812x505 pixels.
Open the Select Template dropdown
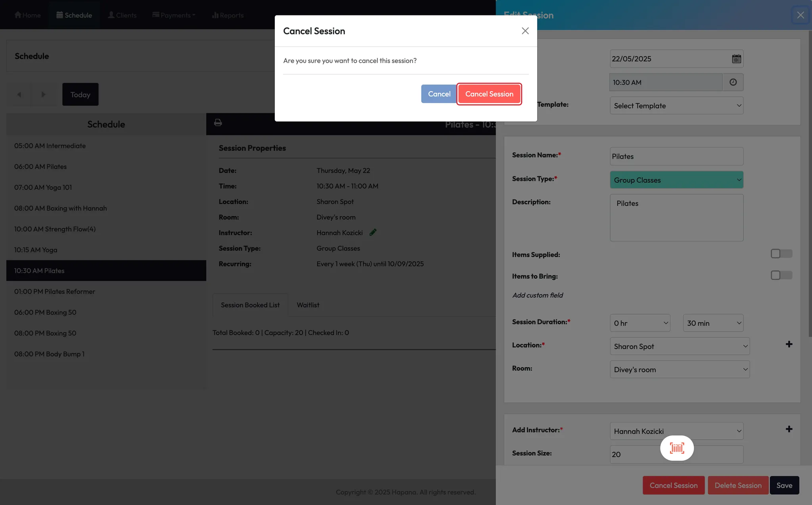[676, 106]
